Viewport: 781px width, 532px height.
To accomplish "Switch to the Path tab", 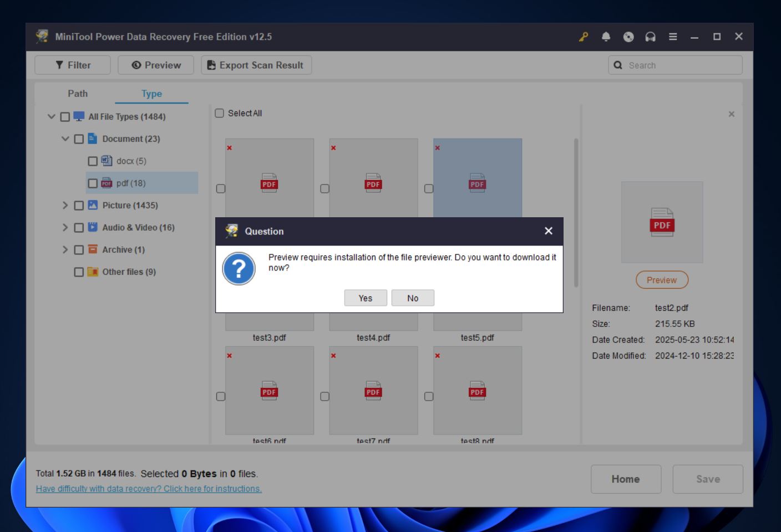I will 77,93.
